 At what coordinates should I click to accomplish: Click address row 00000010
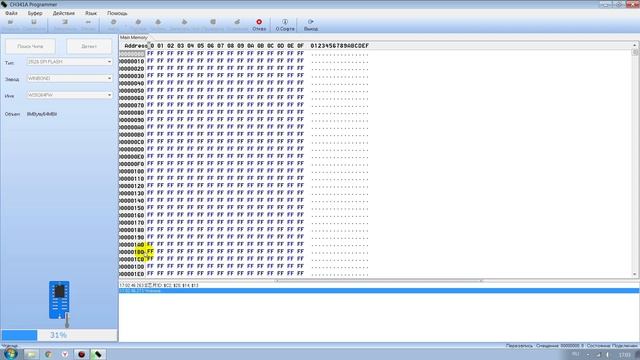pyautogui.click(x=132, y=61)
